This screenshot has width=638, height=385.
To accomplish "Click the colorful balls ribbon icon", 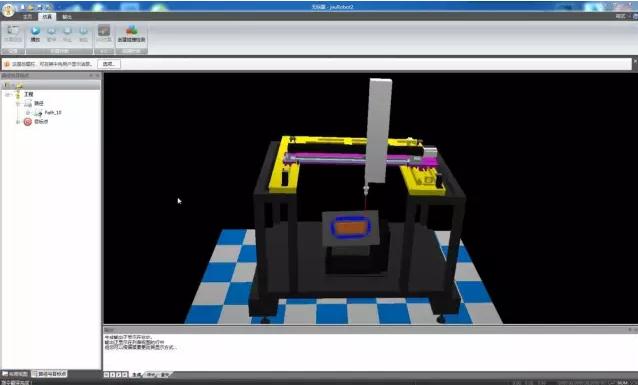I will [131, 30].
